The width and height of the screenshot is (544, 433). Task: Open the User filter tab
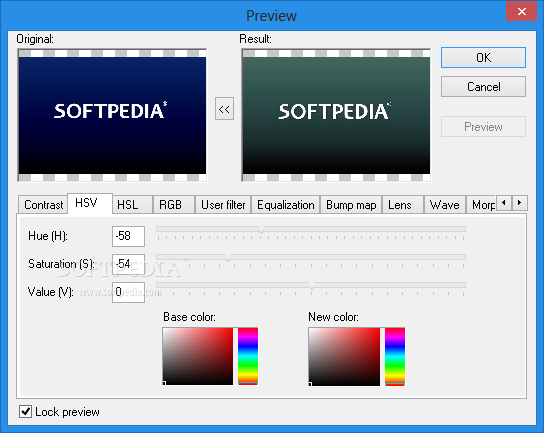coord(223,205)
